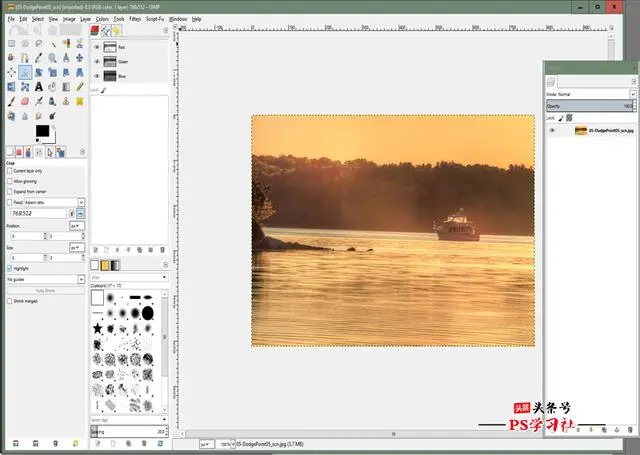Untick the Highlight checkbox

point(10,268)
